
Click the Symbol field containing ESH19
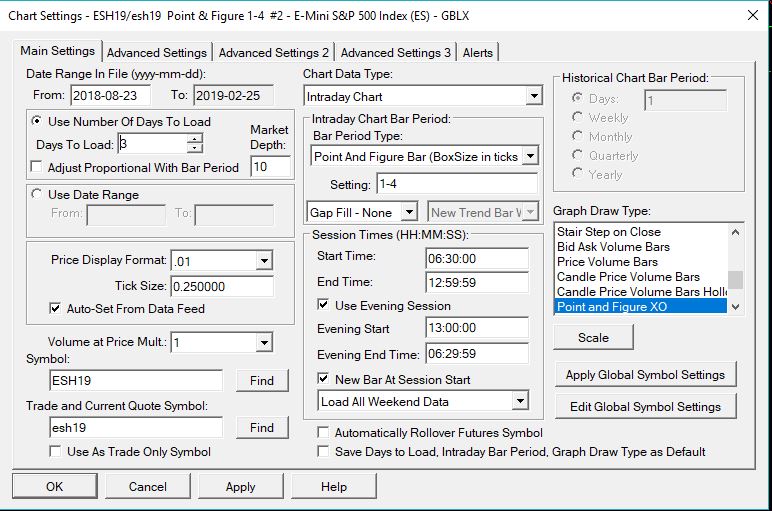pyautogui.click(x=136, y=381)
